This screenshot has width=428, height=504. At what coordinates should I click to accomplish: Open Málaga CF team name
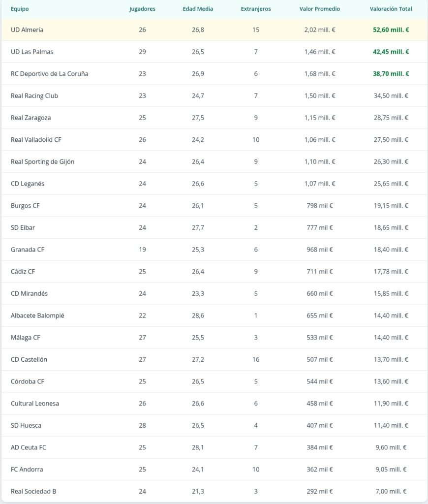click(x=26, y=338)
